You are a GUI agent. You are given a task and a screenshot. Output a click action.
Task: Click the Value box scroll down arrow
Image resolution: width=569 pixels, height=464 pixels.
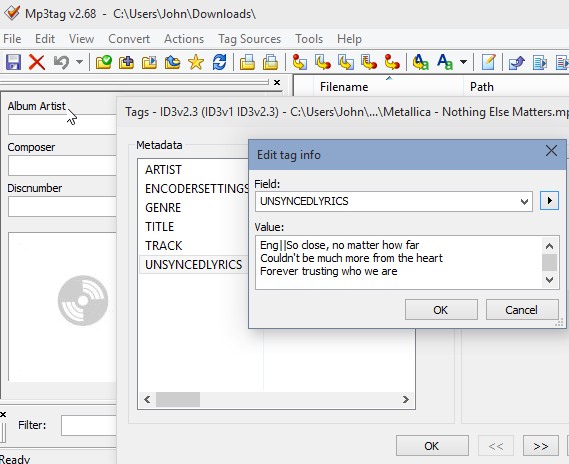pyautogui.click(x=549, y=280)
